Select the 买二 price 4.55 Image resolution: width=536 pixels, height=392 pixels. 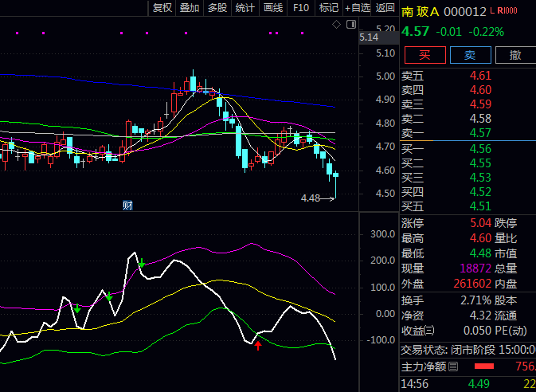coord(480,163)
